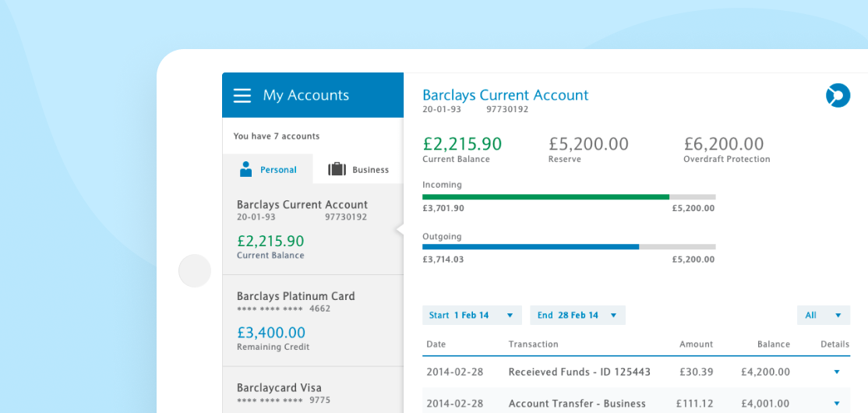The height and width of the screenshot is (413, 868).
Task: Expand details for Receieved Funds transaction
Action: (x=837, y=372)
